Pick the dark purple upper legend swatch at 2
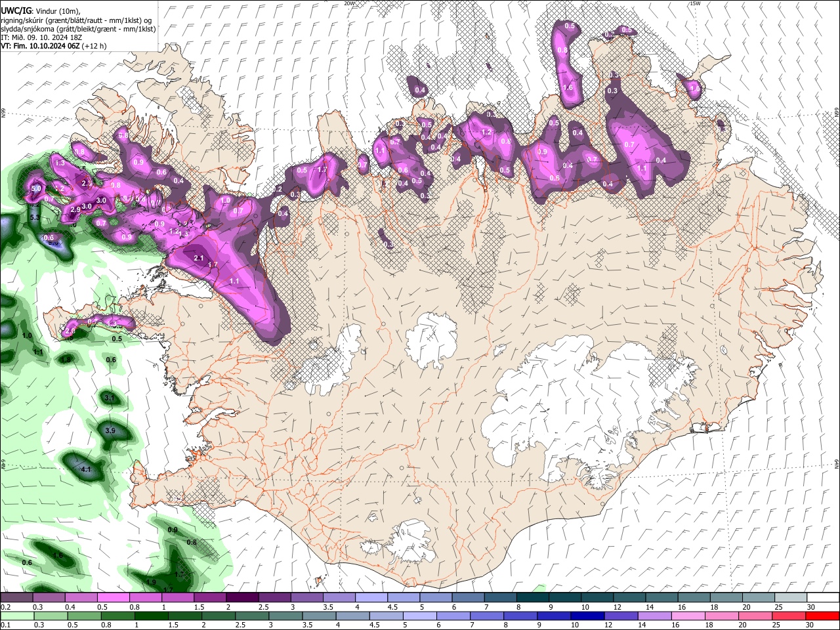840x630 pixels. (242, 598)
